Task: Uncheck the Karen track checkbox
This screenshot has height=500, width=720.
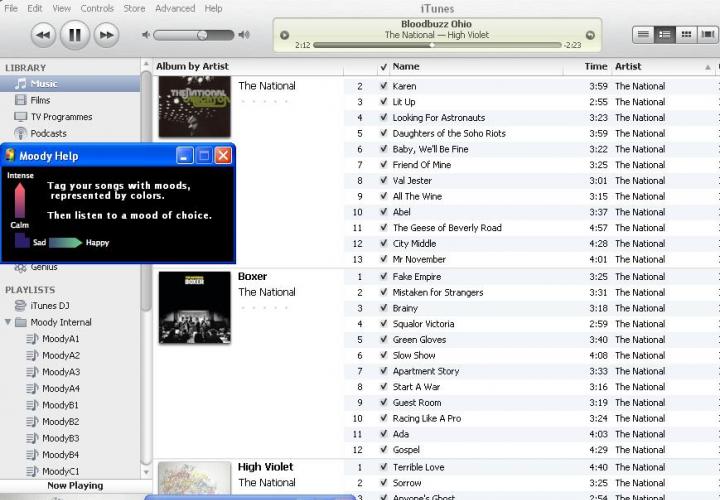Action: [x=383, y=86]
